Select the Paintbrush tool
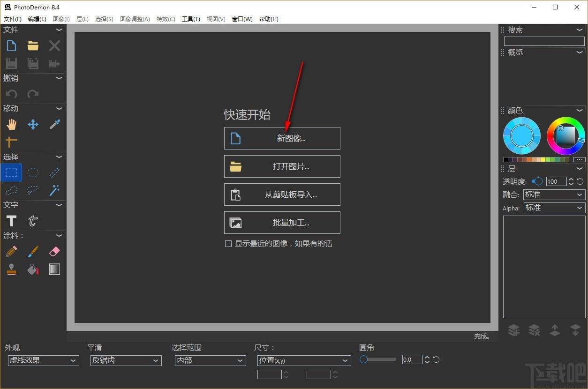588x389 pixels. click(x=33, y=251)
